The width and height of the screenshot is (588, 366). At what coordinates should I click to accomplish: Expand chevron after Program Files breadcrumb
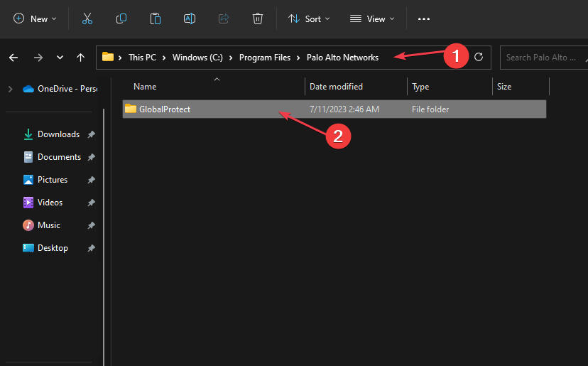(x=298, y=58)
